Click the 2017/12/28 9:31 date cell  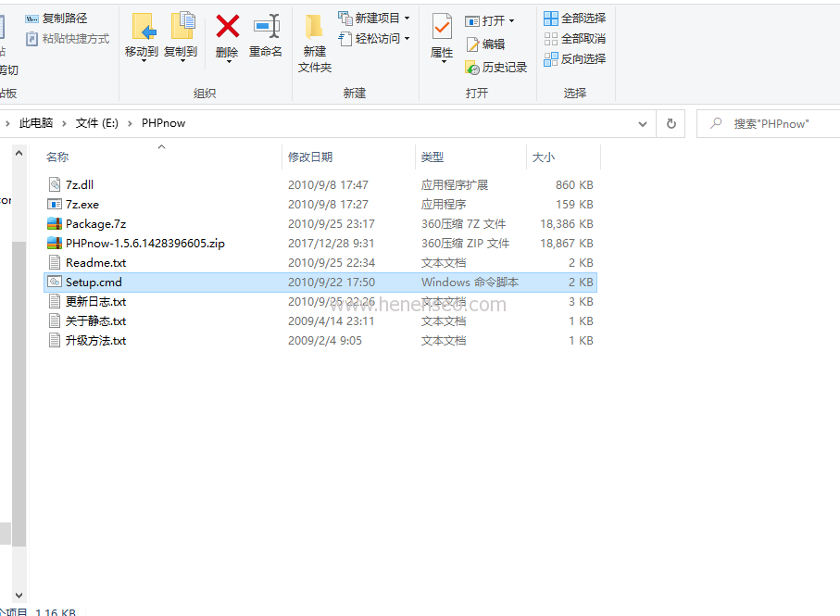pos(331,244)
